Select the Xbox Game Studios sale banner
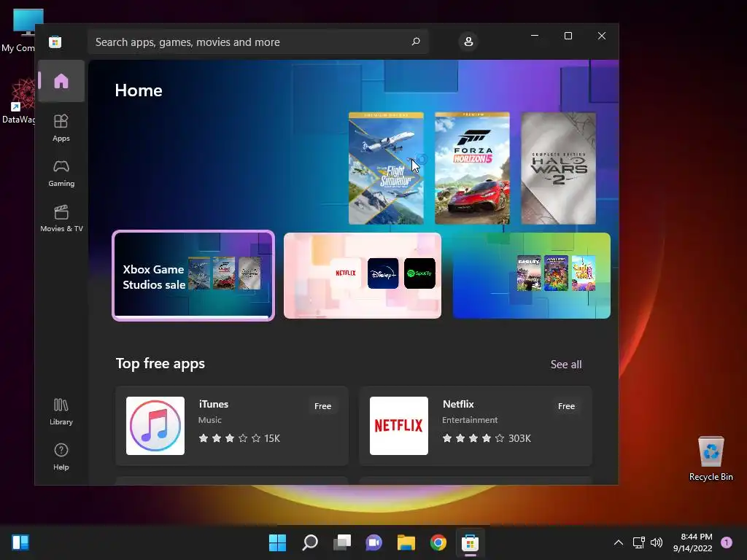 coord(193,276)
